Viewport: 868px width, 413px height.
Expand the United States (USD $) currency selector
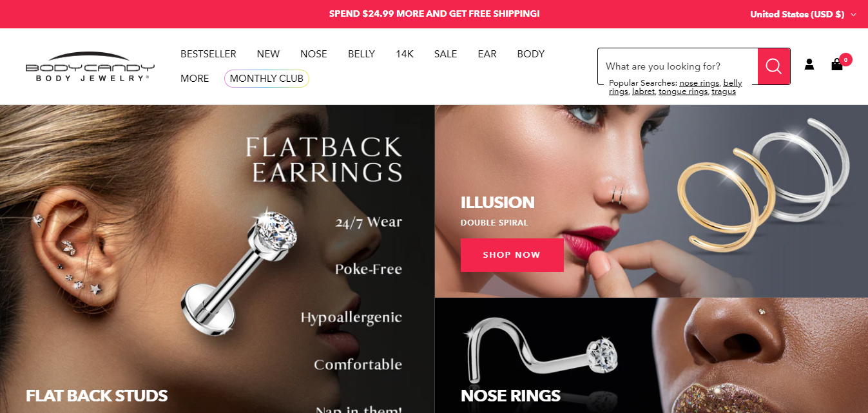[803, 14]
